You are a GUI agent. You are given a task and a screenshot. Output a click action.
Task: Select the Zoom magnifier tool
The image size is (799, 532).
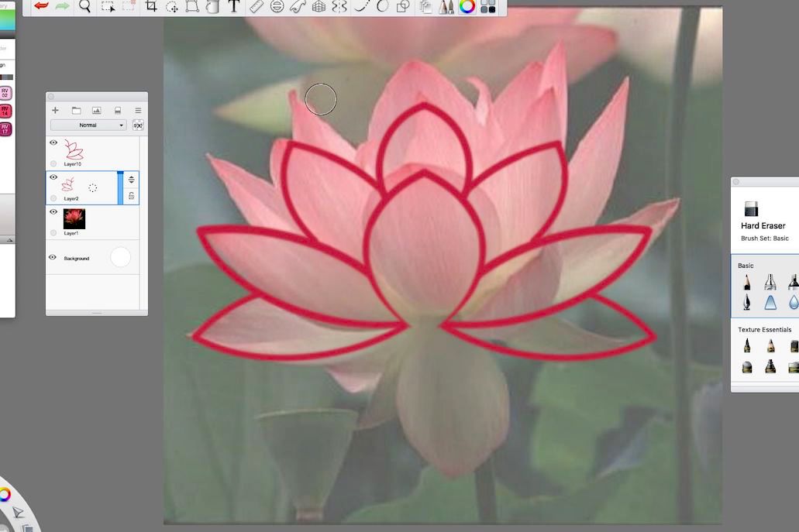[84, 6]
